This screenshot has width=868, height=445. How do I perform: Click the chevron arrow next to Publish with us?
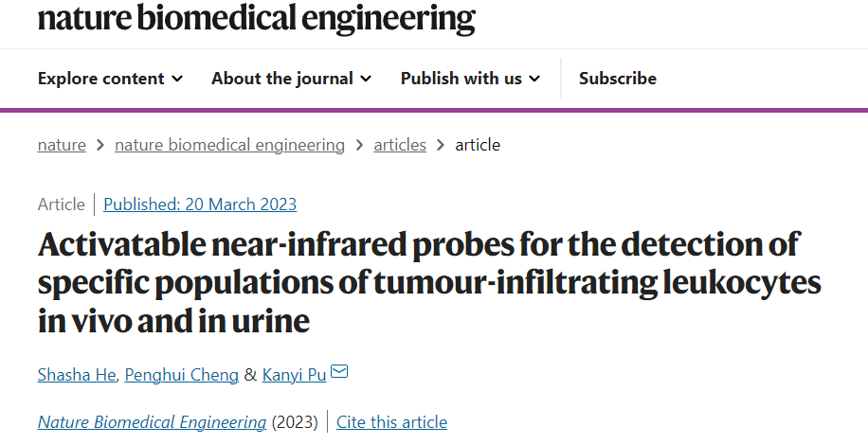(534, 79)
